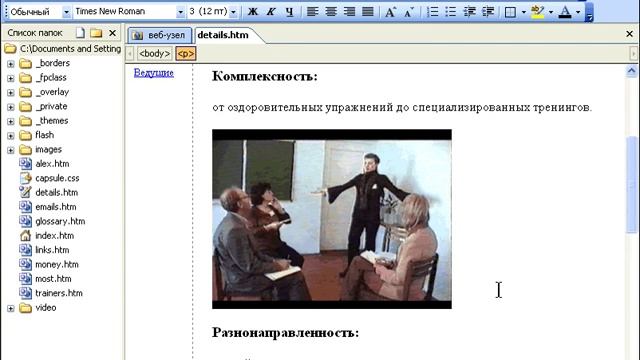
Task: Apply bulleted list formatting
Action: [x=451, y=11]
